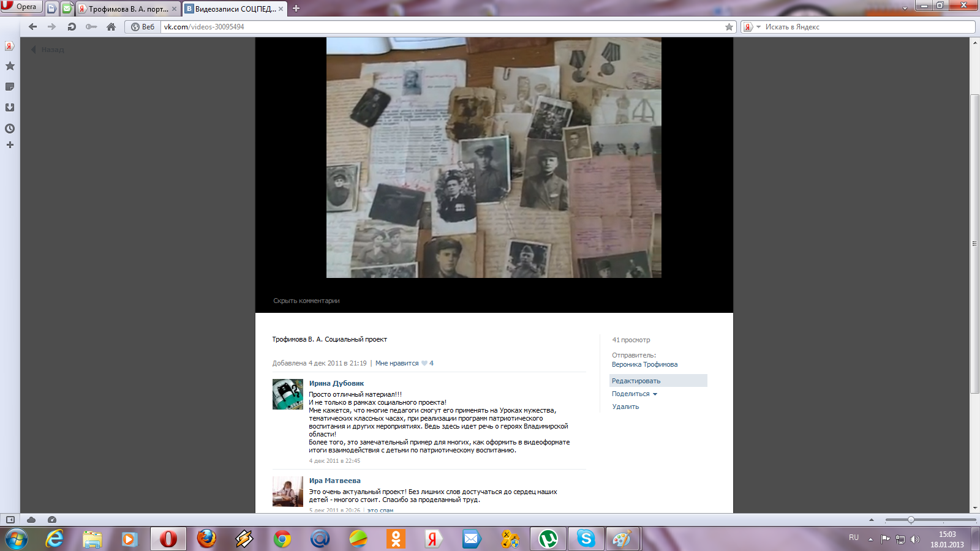Click the Веб site badge in address bar
The image size is (980, 551).
click(143, 27)
